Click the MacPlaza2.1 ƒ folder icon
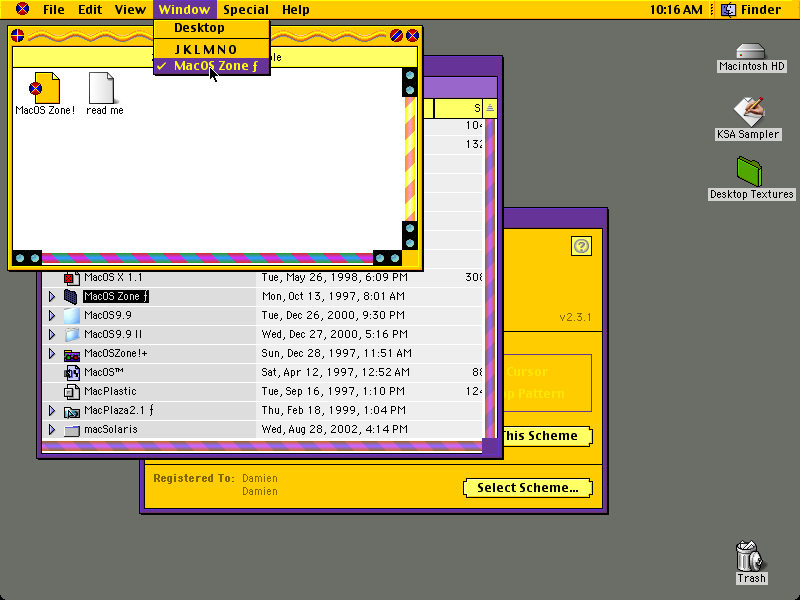The image size is (800, 600). point(71,411)
